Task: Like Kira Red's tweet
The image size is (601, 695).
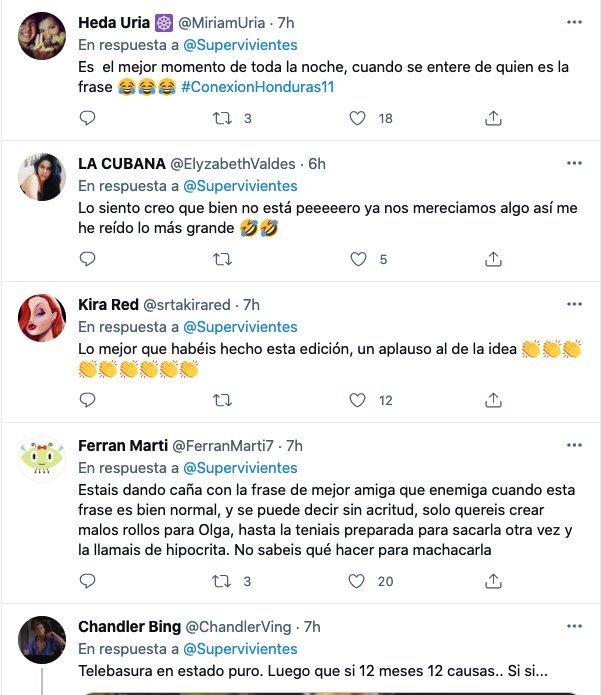Action: tap(357, 400)
